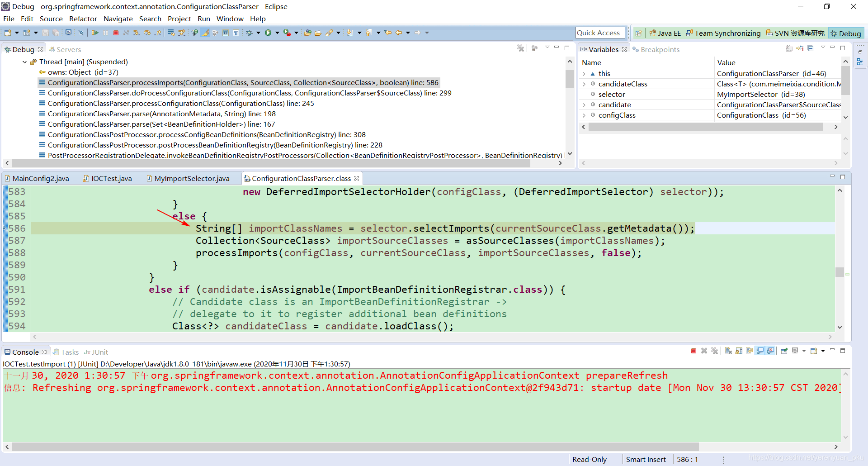Switch to the Java EE perspective
The height and width of the screenshot is (466, 868).
(x=665, y=33)
